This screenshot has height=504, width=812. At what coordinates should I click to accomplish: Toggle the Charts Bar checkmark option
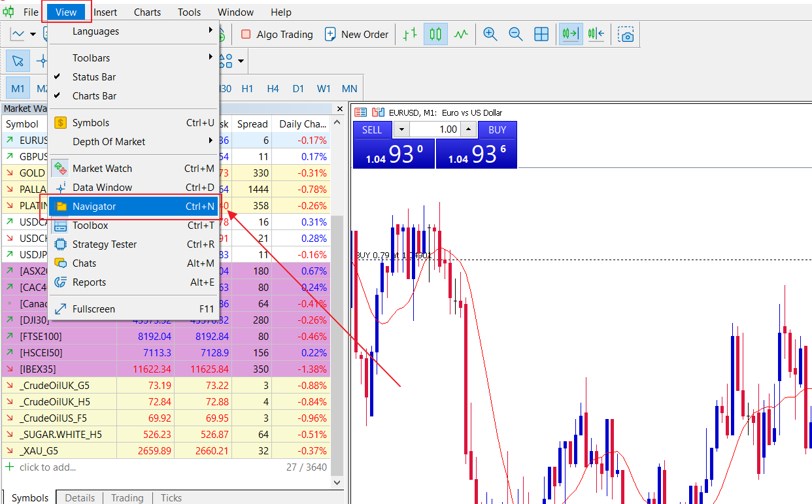point(94,96)
